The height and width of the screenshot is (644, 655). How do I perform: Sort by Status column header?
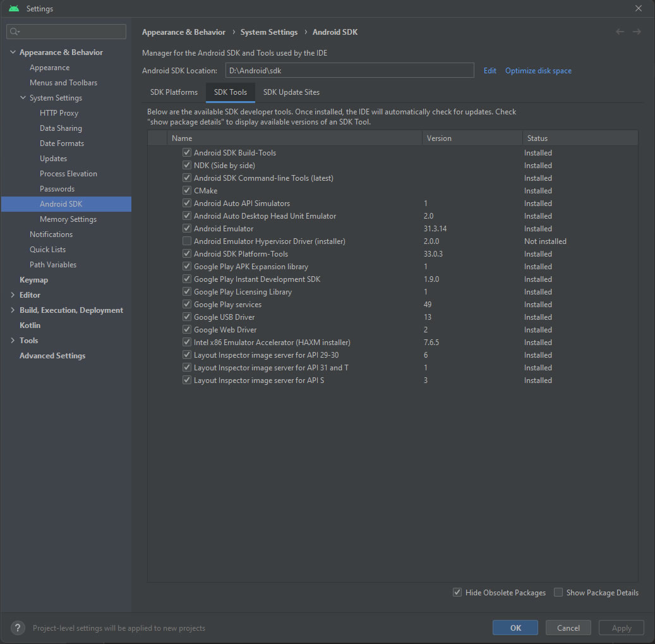580,138
